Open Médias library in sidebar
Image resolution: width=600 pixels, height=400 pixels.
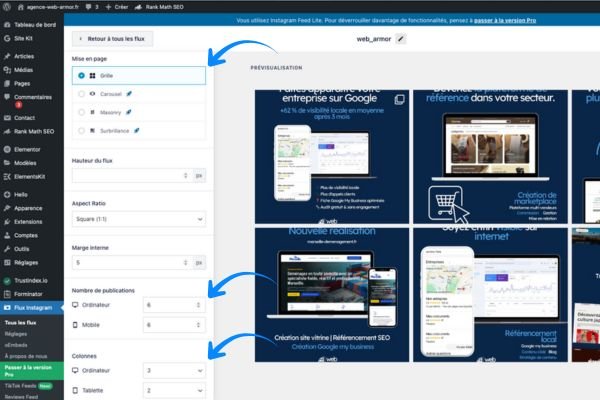click(x=31, y=70)
